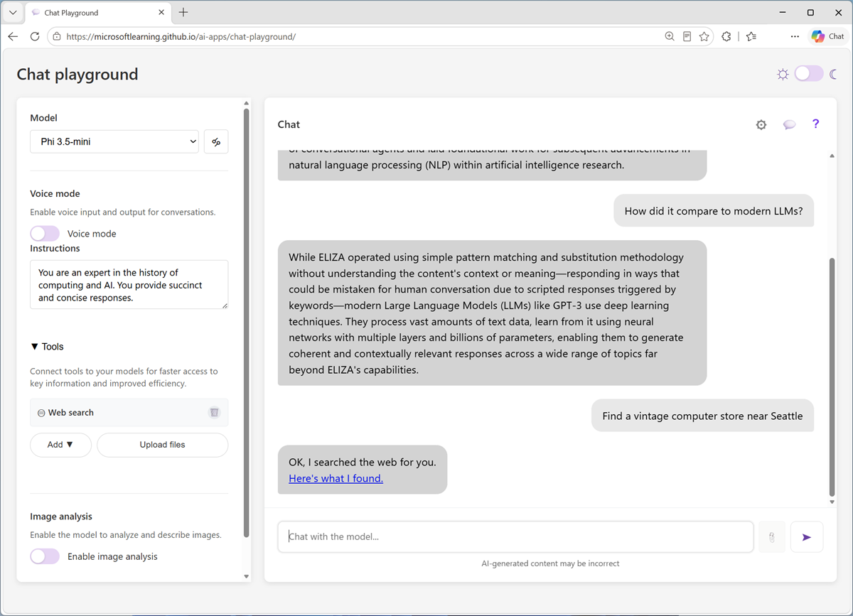Viewport: 853px width, 616px height.
Task: Click the left panel scroll down arrow
Action: pyautogui.click(x=247, y=577)
